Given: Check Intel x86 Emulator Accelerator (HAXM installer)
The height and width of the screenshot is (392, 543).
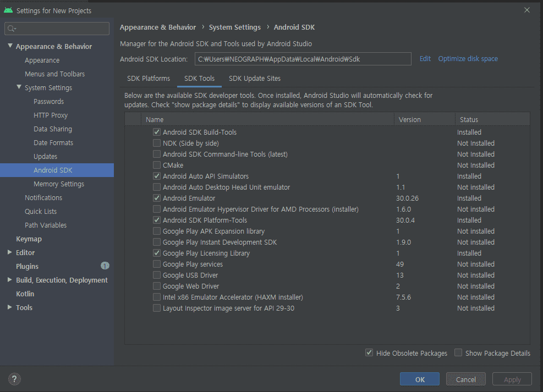Looking at the screenshot, I should pos(157,297).
